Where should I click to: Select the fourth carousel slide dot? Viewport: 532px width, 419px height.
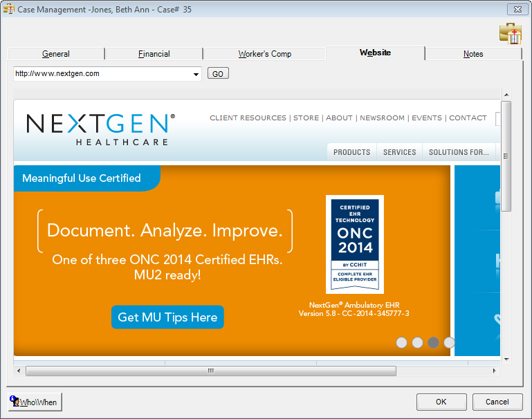(449, 342)
